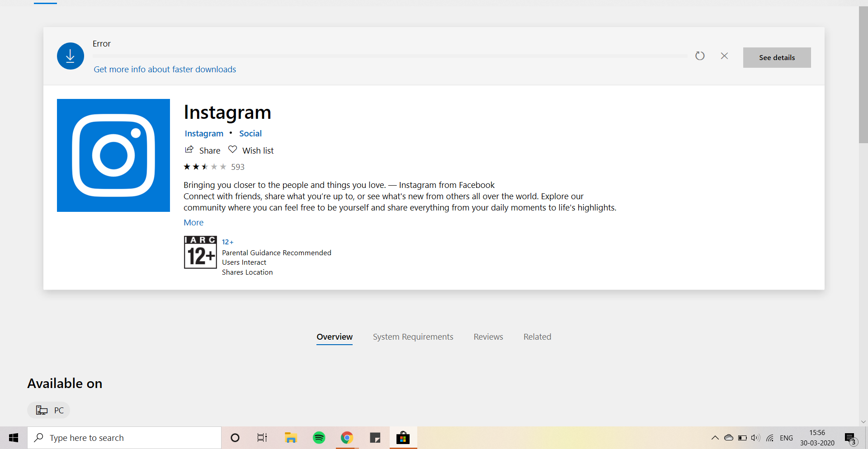Click the IARC 12+ rating badge
This screenshot has height=449, width=868.
[x=200, y=252]
